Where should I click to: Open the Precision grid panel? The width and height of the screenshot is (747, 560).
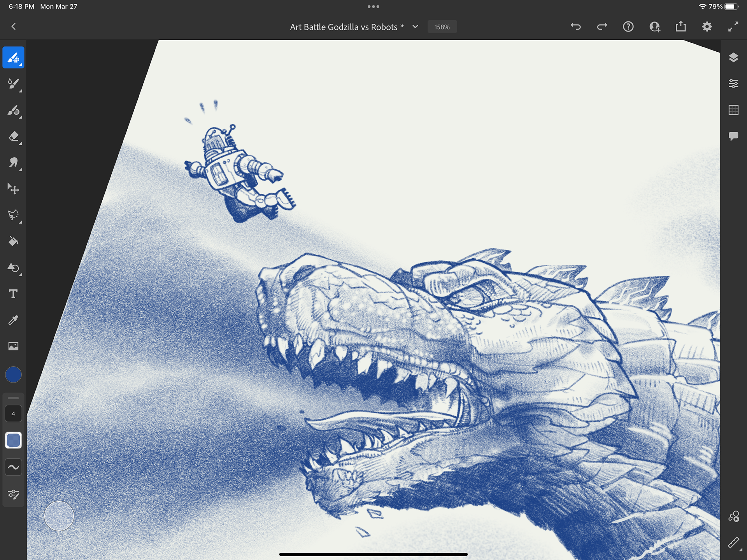733,110
